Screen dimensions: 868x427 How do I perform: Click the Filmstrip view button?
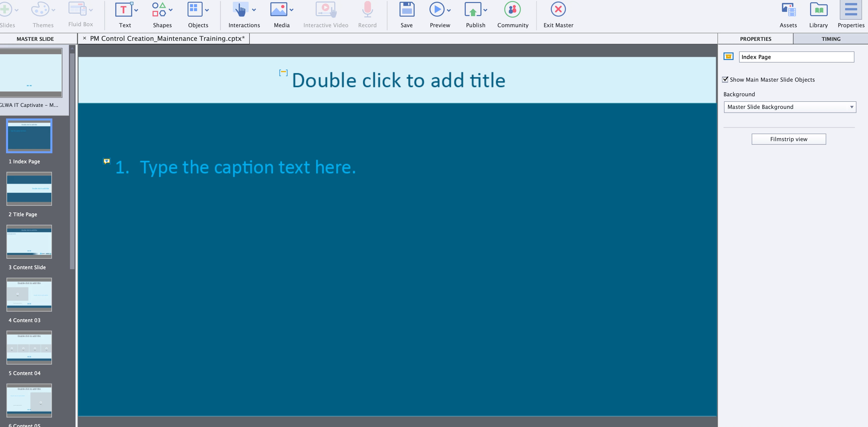788,139
